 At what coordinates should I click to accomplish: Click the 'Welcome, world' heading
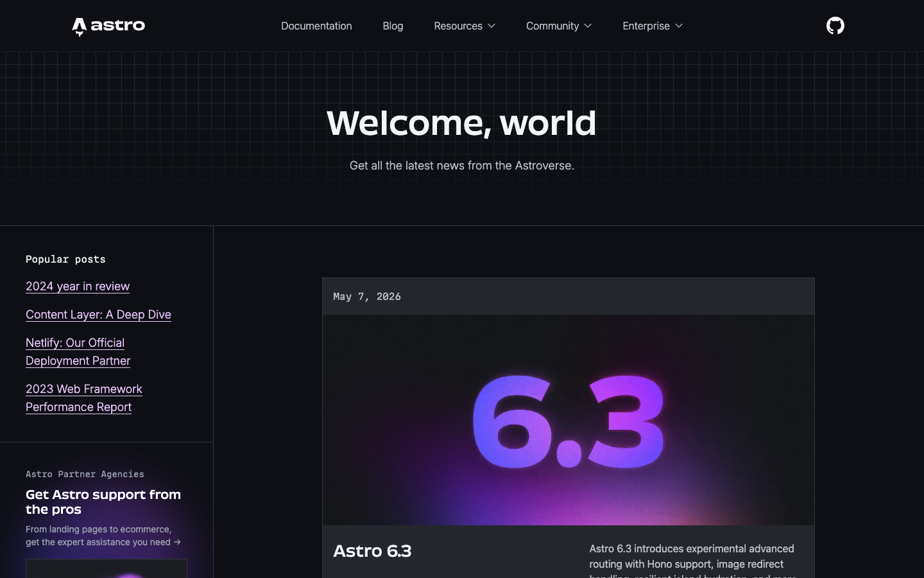click(x=461, y=123)
